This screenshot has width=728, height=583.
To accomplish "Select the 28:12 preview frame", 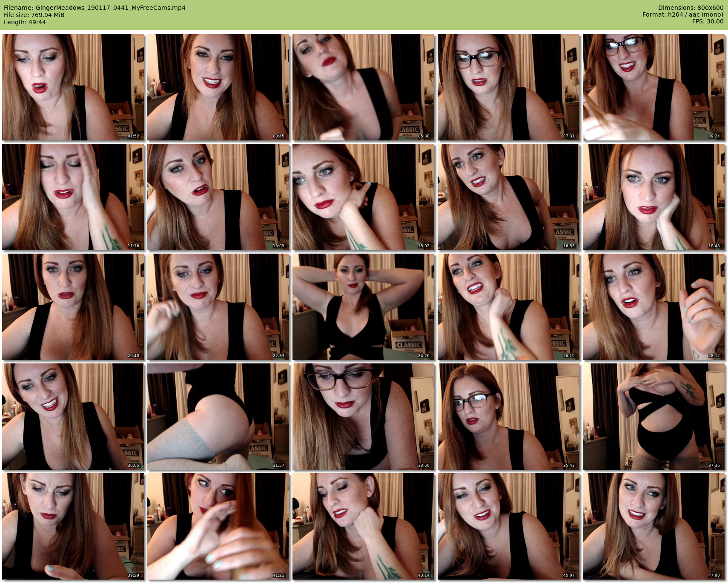I will pyautogui.click(x=654, y=307).
